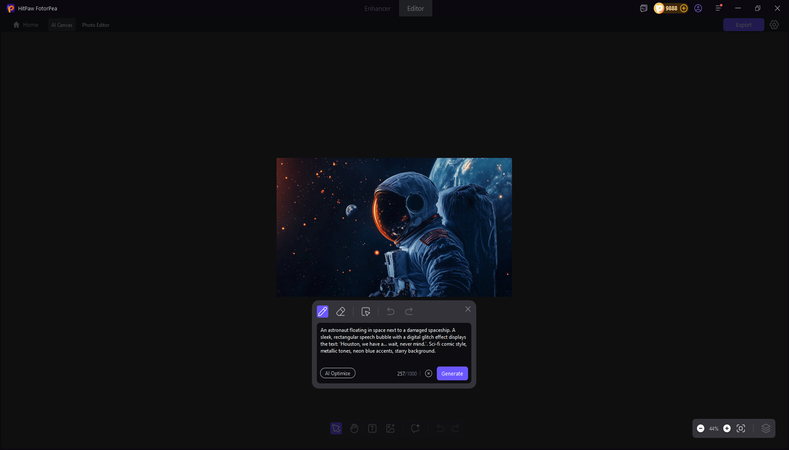Click redo in the bottom canvas toolbar
Viewport: 789px width, 450px height.
point(456,428)
